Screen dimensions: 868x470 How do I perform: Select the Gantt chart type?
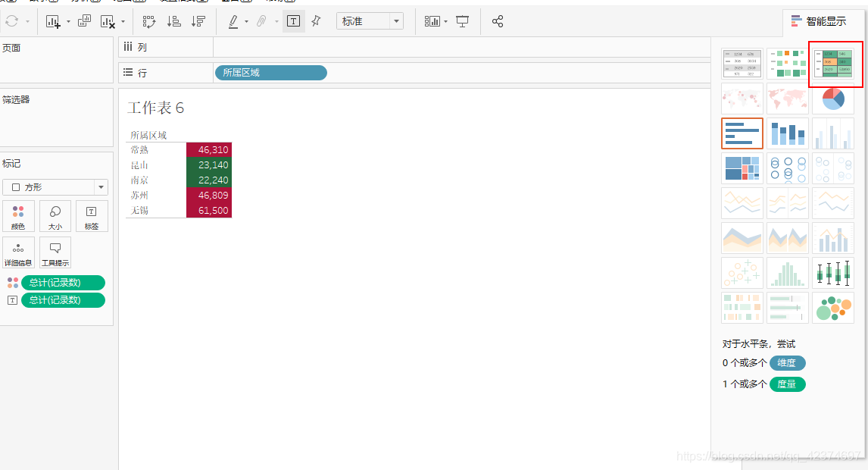(x=742, y=309)
